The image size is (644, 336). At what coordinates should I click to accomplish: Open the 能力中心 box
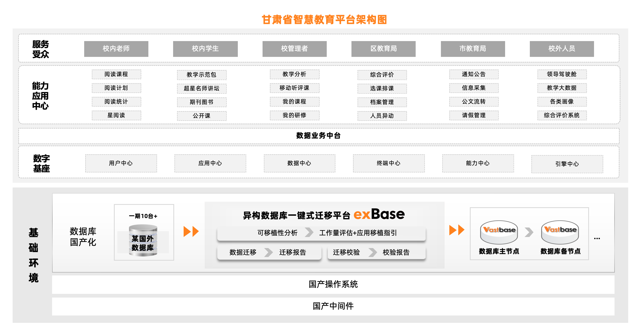coord(478,163)
